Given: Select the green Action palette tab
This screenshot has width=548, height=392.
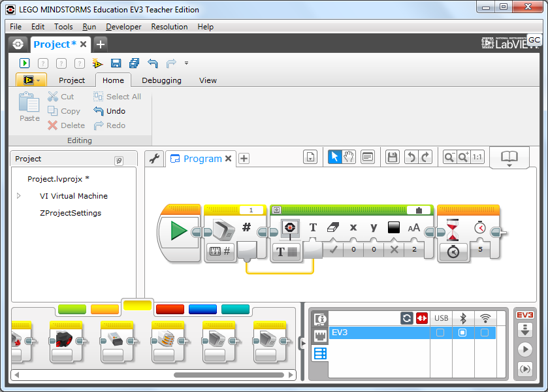Looking at the screenshot, I should 72,309.
